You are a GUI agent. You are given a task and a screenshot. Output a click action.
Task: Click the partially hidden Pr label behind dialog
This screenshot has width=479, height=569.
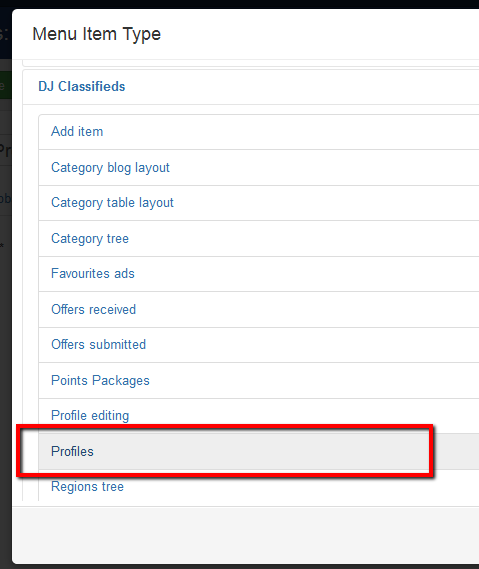click(x=5, y=150)
